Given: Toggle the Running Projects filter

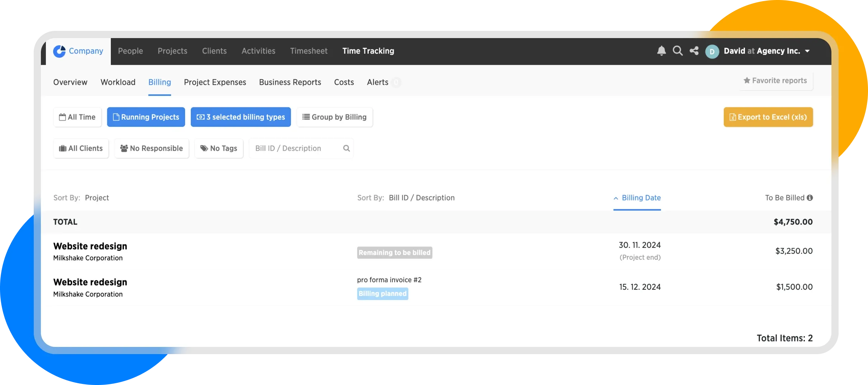Looking at the screenshot, I should pos(146,117).
